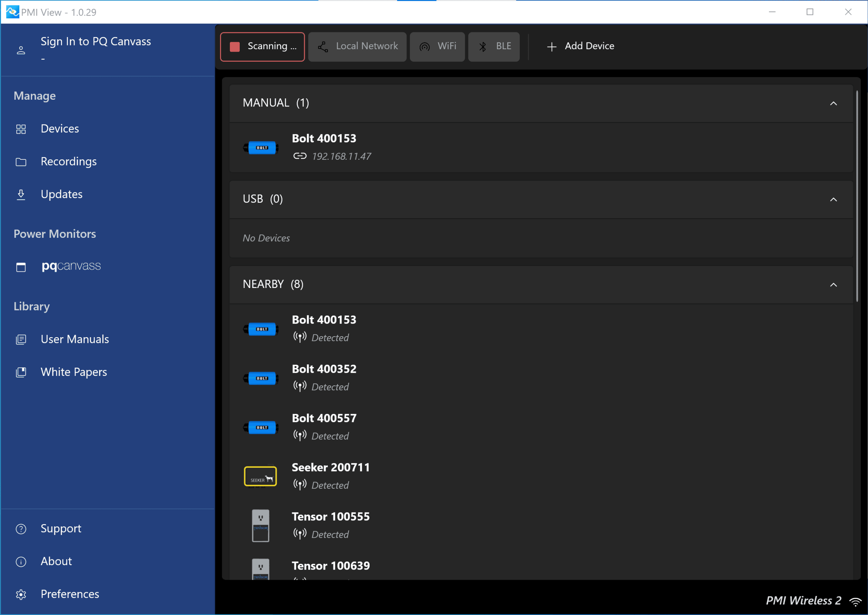Click Sign In to PQ Canvass

[x=95, y=42]
